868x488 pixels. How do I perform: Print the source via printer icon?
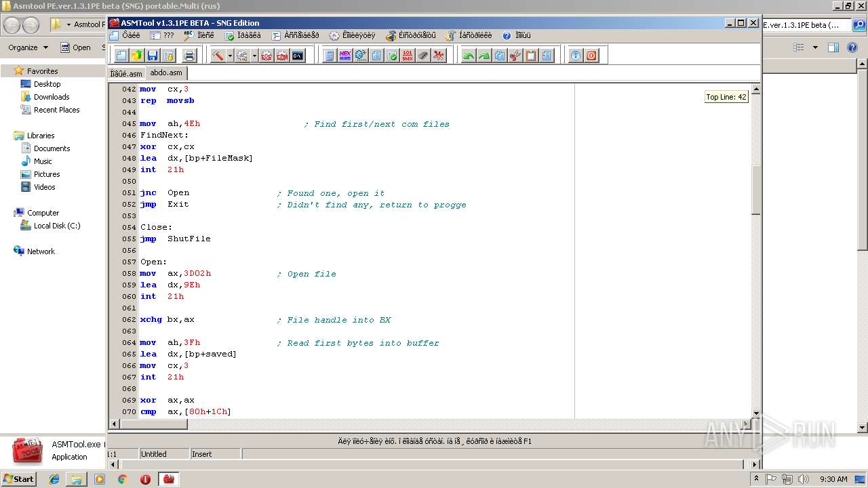click(190, 56)
